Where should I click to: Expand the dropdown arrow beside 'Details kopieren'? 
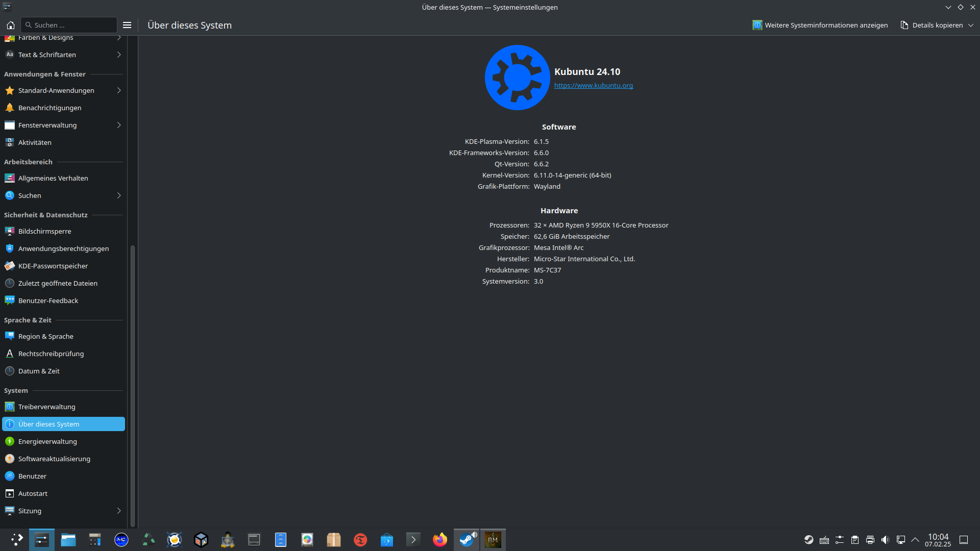pyautogui.click(x=971, y=25)
